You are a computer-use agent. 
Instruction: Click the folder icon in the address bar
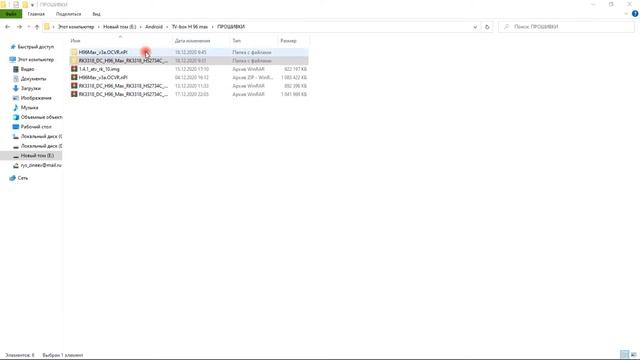(47, 27)
